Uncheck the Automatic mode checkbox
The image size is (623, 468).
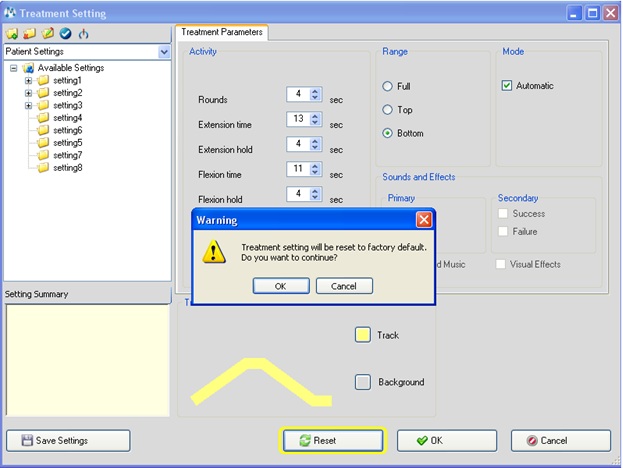point(507,86)
